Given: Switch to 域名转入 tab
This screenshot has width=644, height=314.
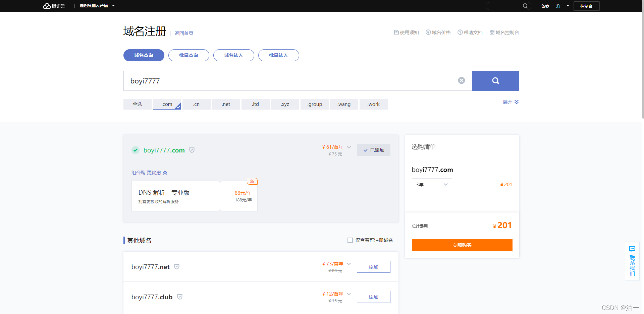Looking at the screenshot, I should (x=234, y=55).
